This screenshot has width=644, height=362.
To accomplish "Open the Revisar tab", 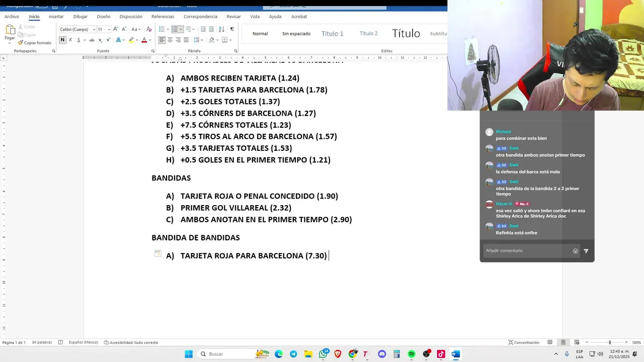I will pyautogui.click(x=233, y=17).
